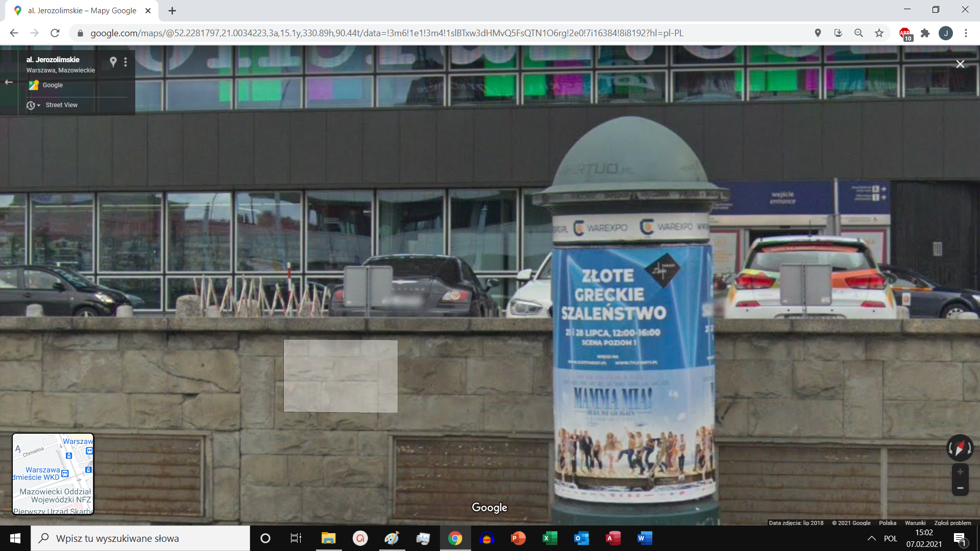Switch to Chrome on taskbar

[455, 538]
